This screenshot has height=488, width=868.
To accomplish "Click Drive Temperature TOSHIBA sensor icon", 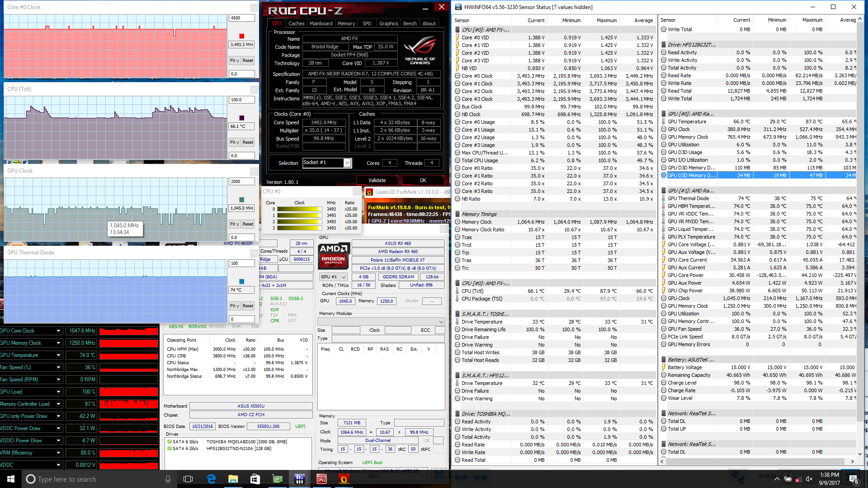I will tap(458, 322).
